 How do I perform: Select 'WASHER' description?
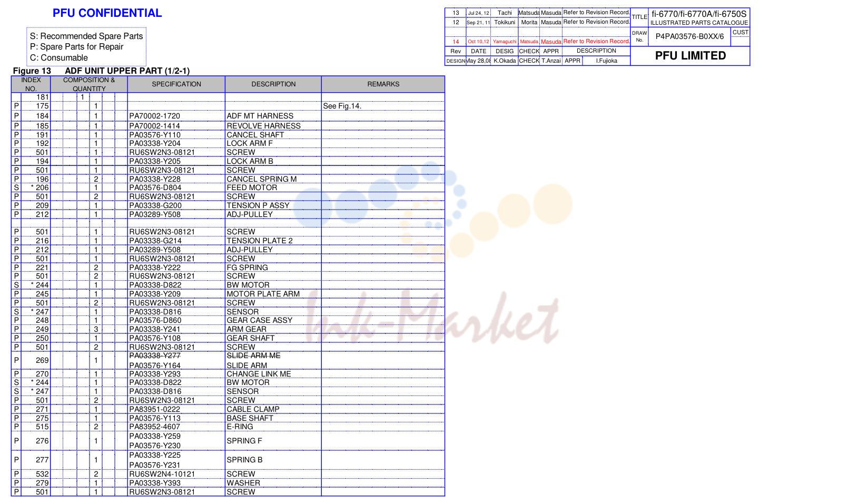tap(244, 483)
